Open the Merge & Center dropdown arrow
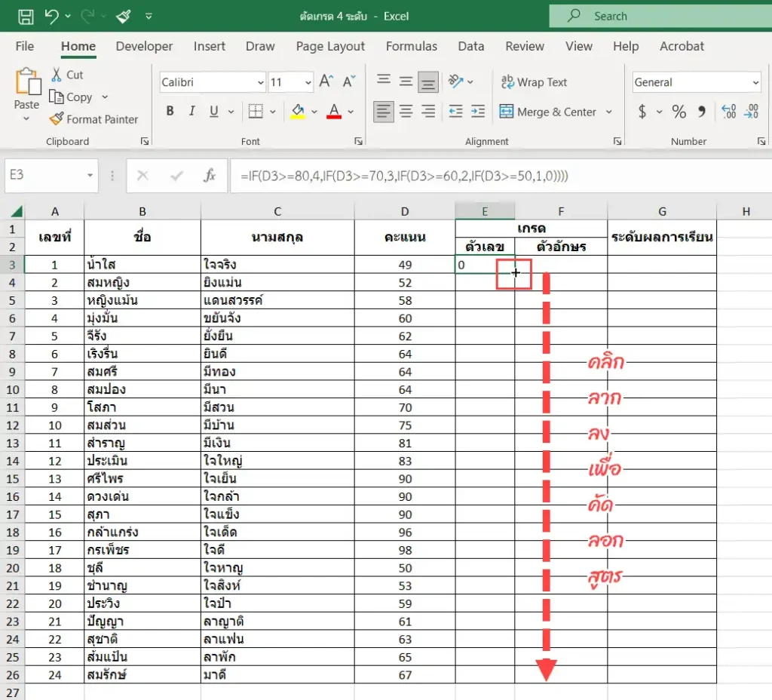Viewport: 772px width, 700px height. coord(609,112)
